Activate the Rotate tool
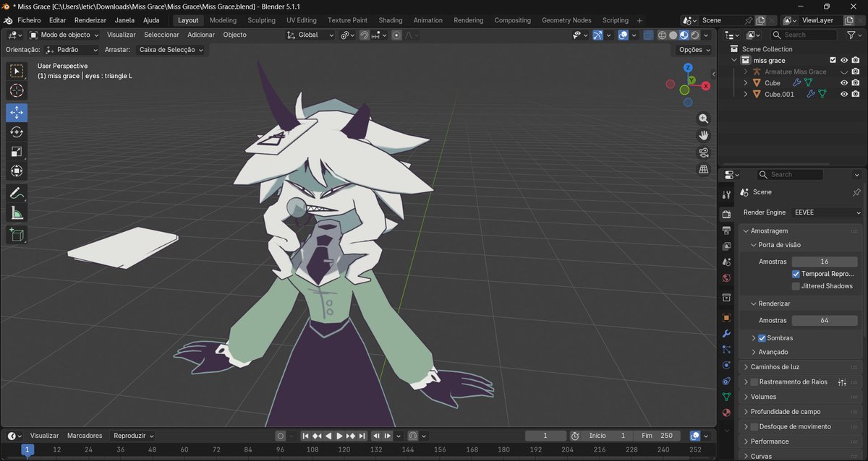Screen dimensions: 868x461 click(x=17, y=132)
